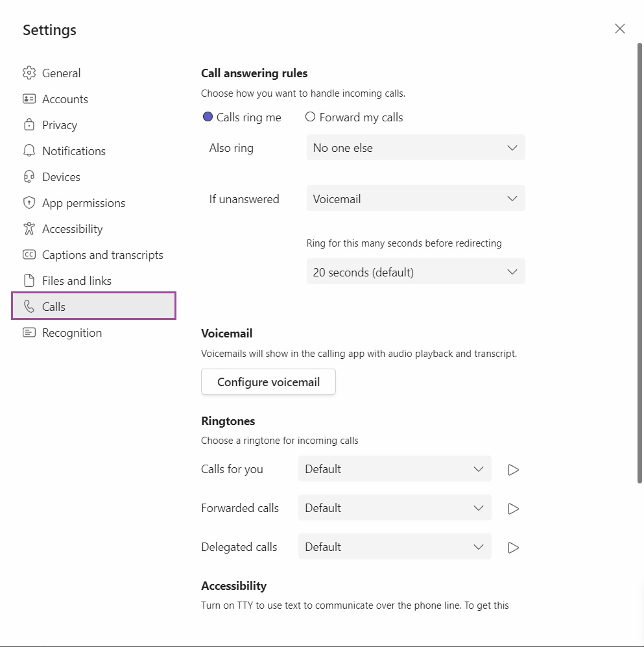Click the Devices headset icon
644x647 pixels.
click(29, 177)
